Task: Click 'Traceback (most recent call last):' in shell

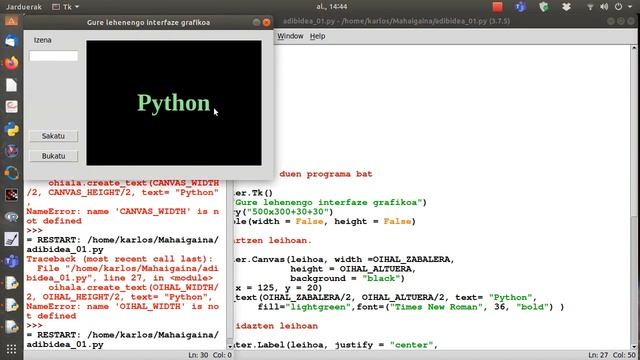Action: [120, 259]
